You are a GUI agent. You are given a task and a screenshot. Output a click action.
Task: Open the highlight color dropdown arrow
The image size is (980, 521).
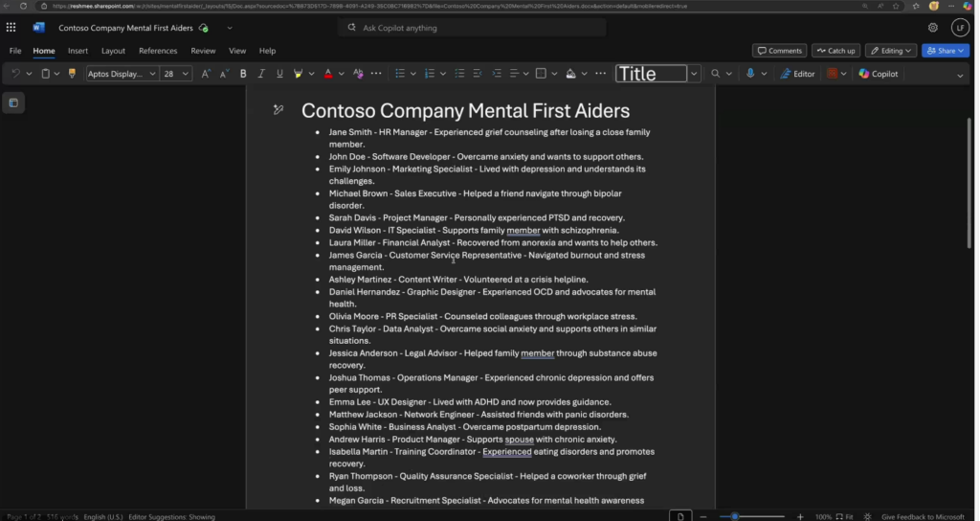[311, 74]
